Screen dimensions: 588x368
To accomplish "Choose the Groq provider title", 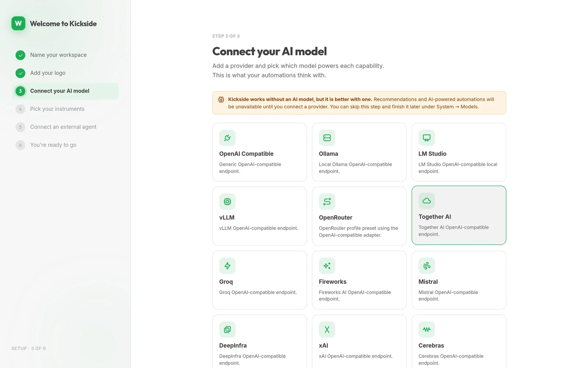I will tap(226, 282).
